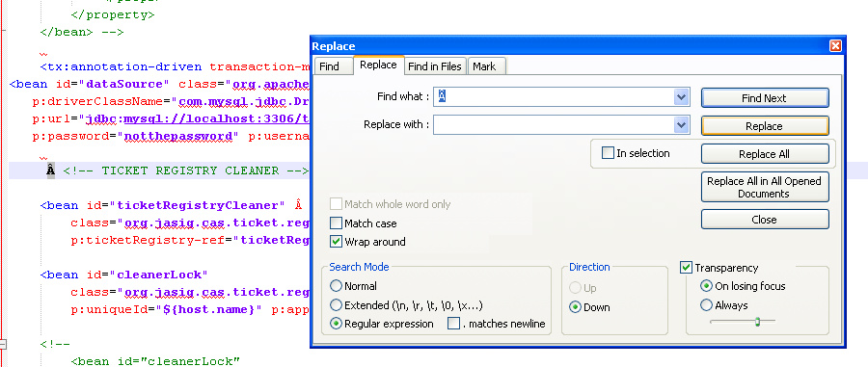Screen dimensions: 868x367
Task: Click the Replace All button
Action: click(765, 154)
